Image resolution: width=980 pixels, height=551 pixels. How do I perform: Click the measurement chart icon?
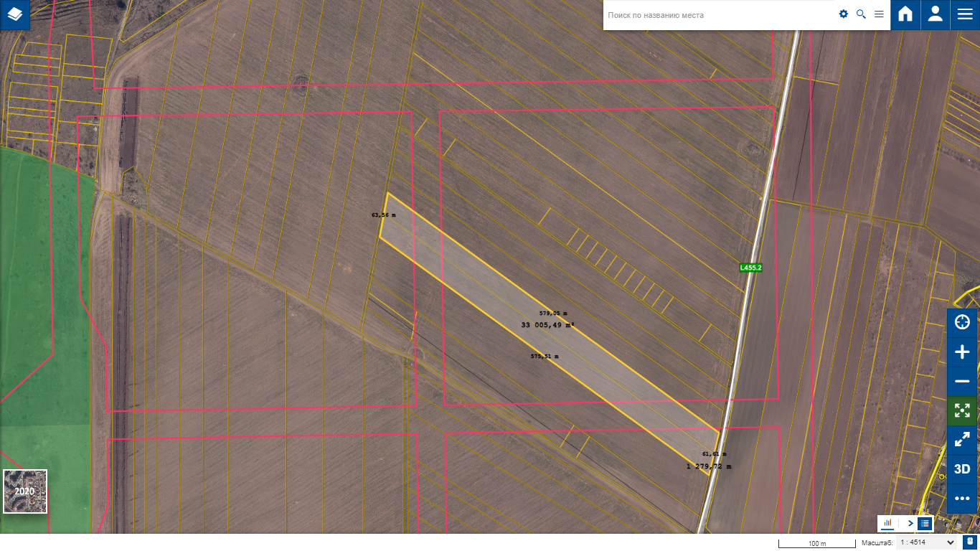coord(888,523)
